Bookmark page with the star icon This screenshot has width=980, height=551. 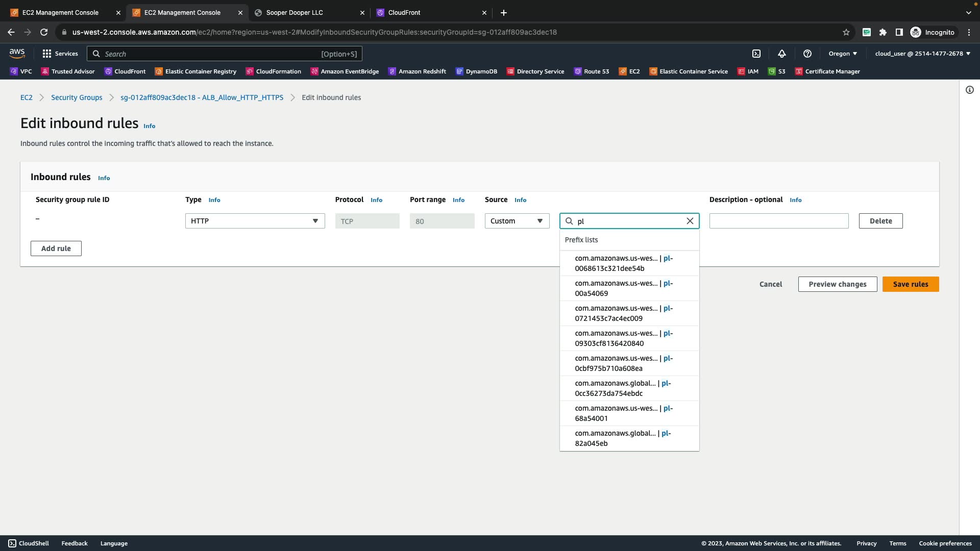tap(846, 32)
